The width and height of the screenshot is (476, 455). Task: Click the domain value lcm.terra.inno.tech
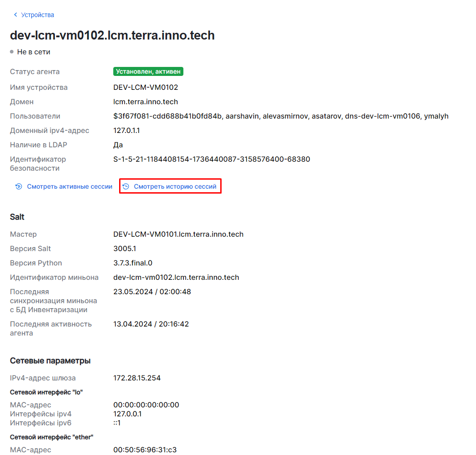[x=145, y=102]
